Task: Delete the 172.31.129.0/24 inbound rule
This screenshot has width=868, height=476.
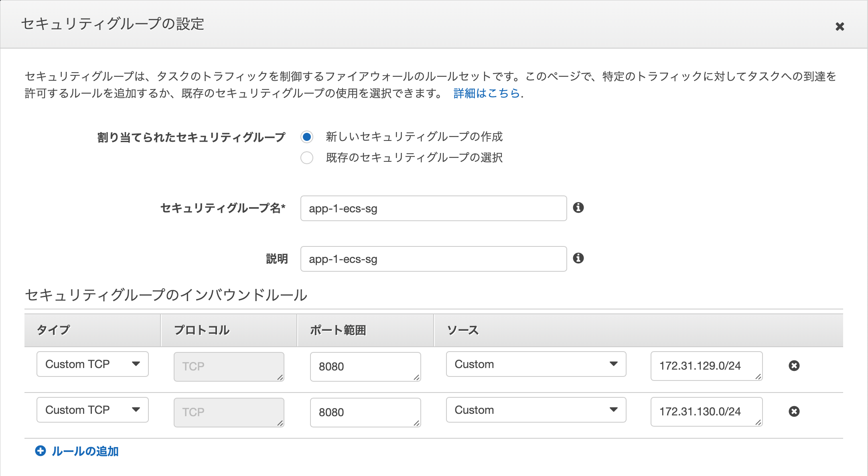Action: tap(795, 366)
